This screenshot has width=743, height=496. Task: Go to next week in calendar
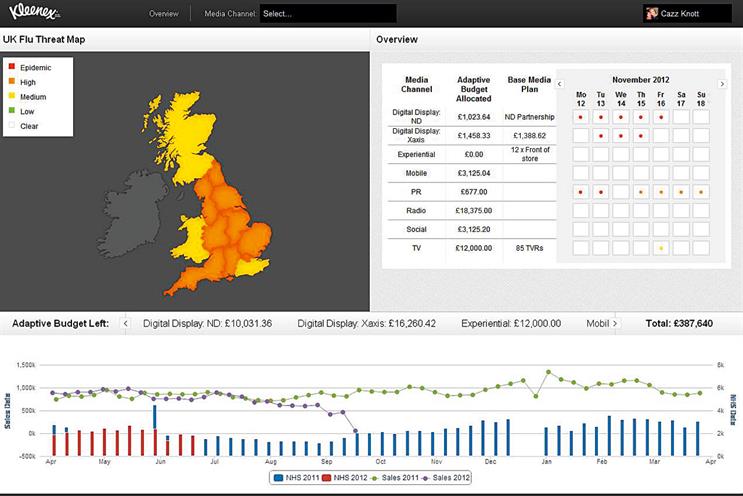tap(722, 84)
